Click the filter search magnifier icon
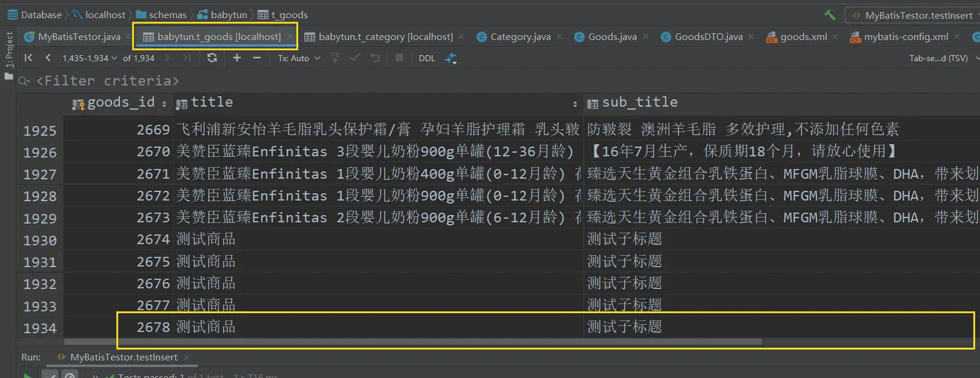Screen dimensions: 980x378 point(24,81)
